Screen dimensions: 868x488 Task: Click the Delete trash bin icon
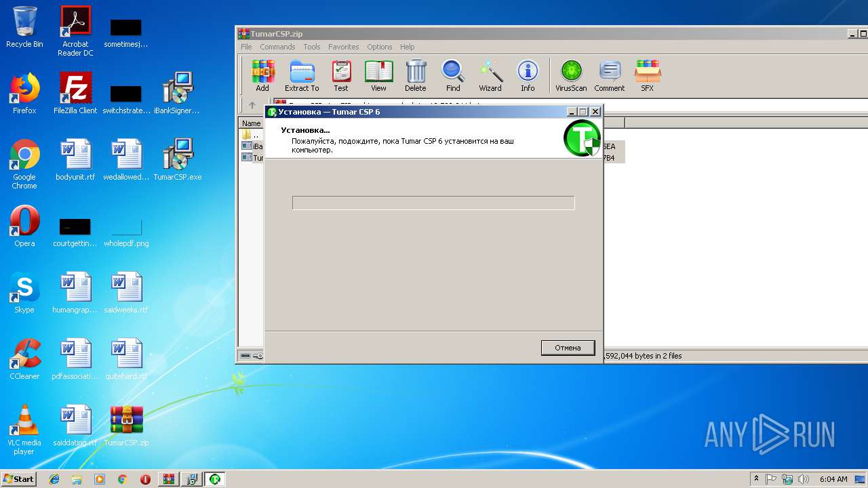point(416,75)
